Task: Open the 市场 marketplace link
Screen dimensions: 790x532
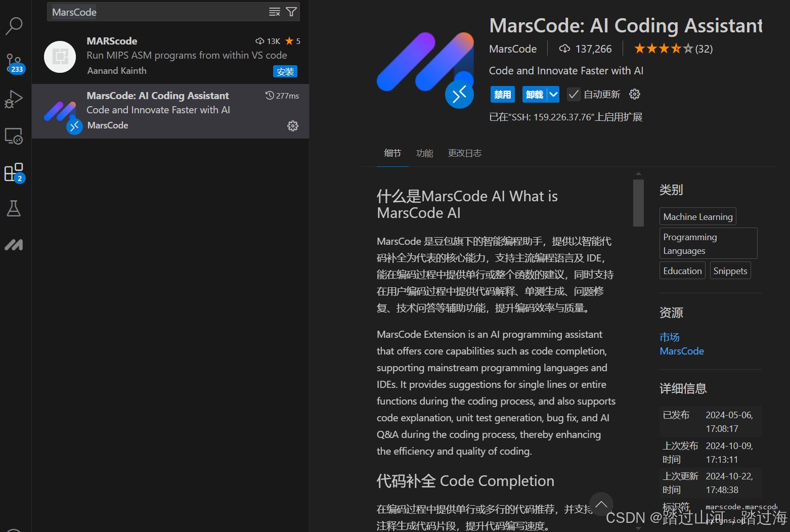Action: point(670,337)
